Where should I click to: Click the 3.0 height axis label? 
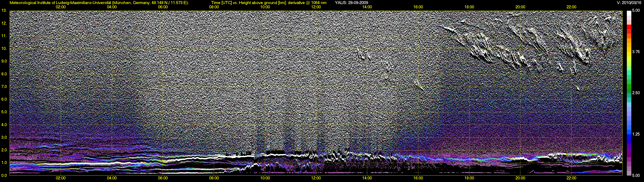click(4, 137)
